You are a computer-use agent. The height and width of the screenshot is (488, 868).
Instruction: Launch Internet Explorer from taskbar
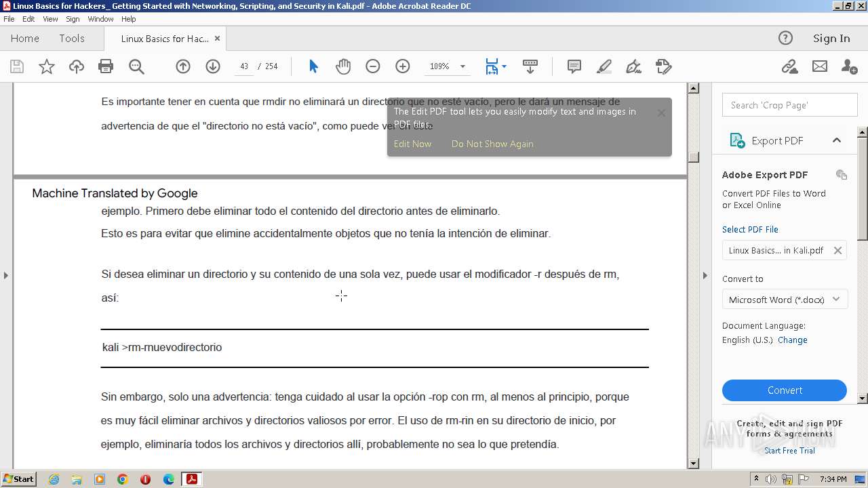click(x=54, y=479)
